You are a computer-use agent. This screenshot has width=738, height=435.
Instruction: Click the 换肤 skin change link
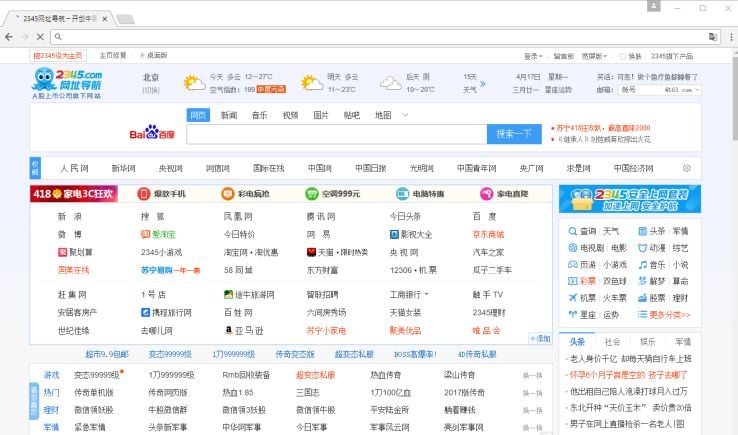(x=631, y=56)
